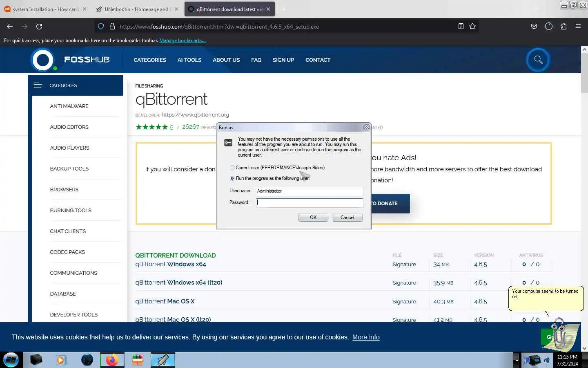The width and height of the screenshot is (588, 368).
Task: Toggle reader view icon in address bar
Action: 461,26
